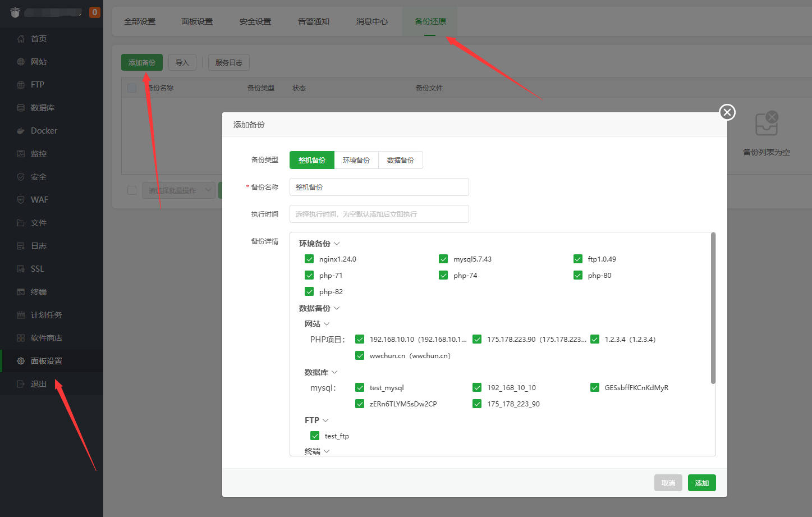Collapse the FTP subsection

325,420
